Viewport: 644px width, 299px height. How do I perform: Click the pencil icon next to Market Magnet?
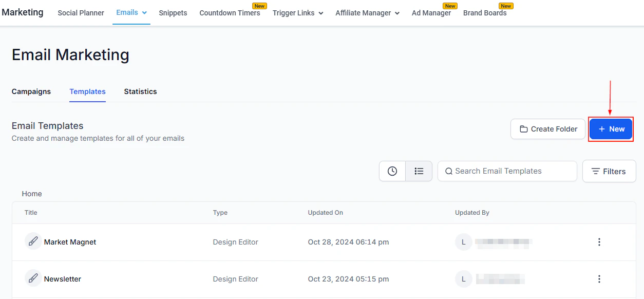coord(33,241)
